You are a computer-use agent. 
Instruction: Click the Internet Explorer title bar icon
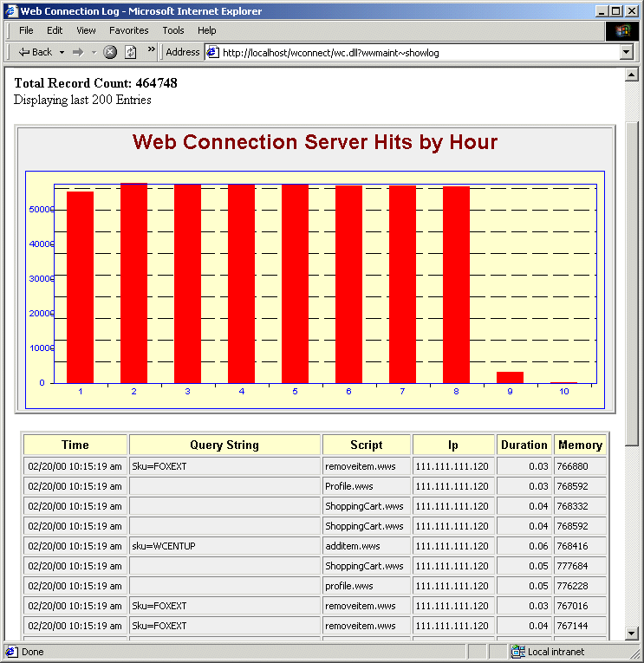pyautogui.click(x=11, y=11)
